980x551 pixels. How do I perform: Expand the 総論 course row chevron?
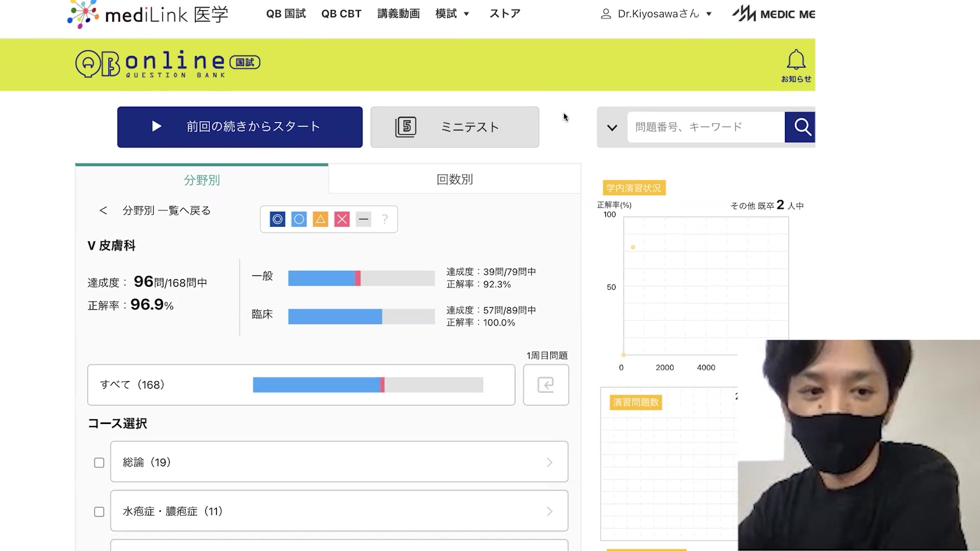(x=549, y=462)
